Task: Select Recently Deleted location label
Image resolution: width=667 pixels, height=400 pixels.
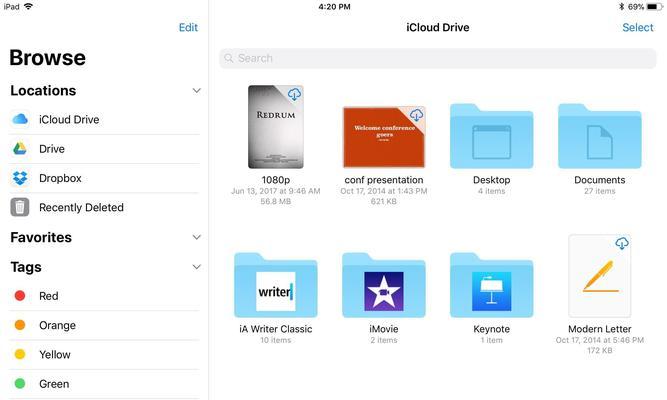Action: point(81,208)
